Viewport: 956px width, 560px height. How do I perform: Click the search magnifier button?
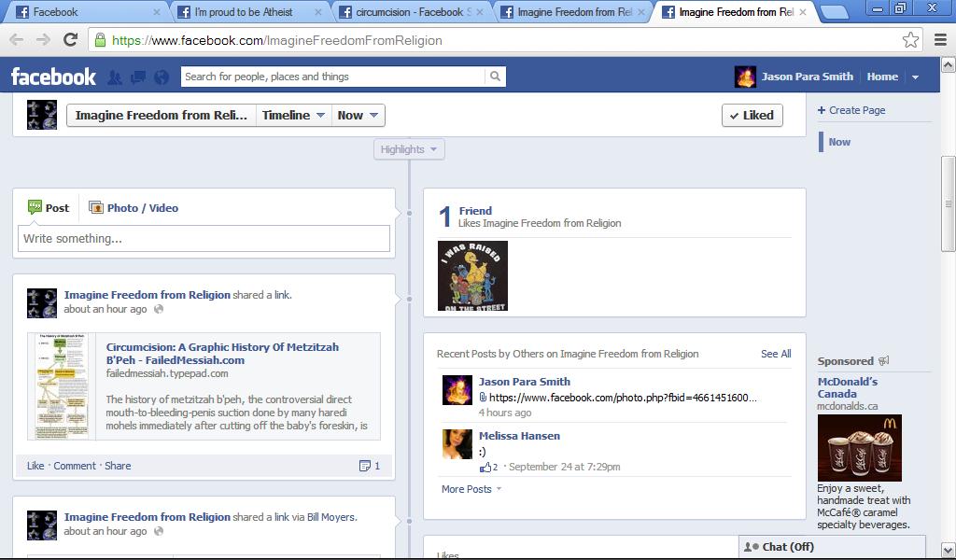point(495,77)
